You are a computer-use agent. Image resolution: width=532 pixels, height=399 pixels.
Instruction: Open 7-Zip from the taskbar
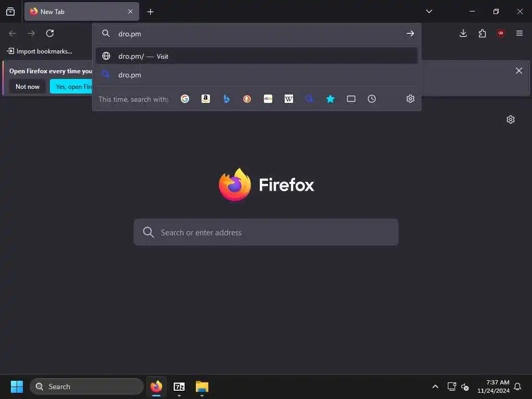179,387
